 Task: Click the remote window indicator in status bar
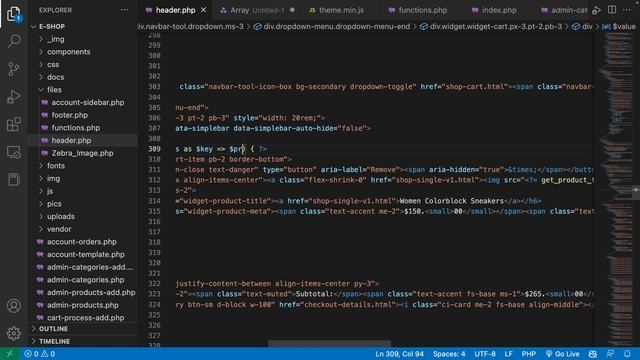coord(10,354)
